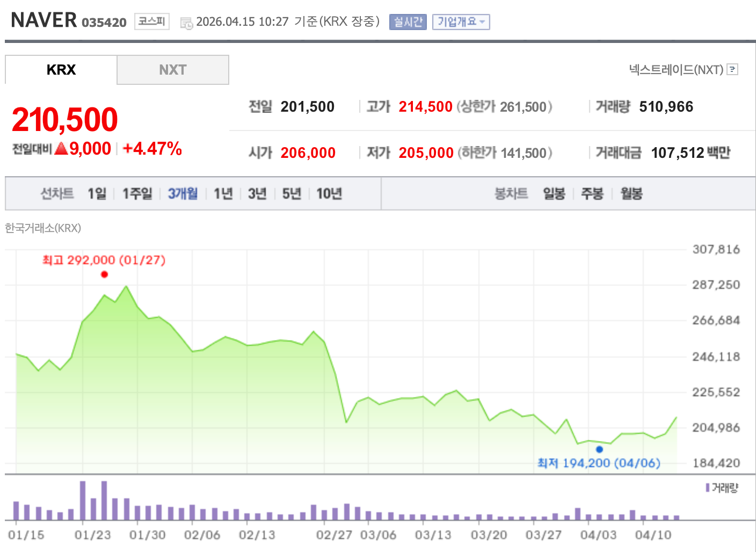This screenshot has width=756, height=552.
Task: Open the 넥스트레이드(NXT) help icon
Action: (732, 69)
